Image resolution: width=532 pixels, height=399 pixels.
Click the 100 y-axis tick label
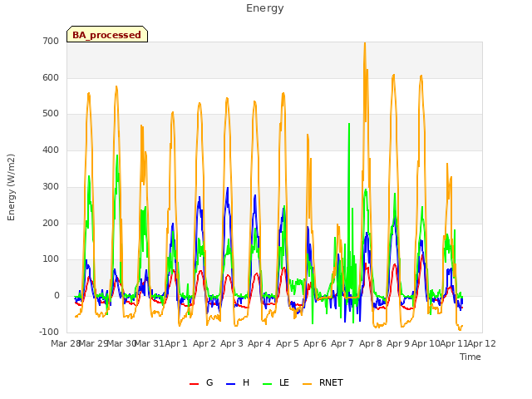[x=51, y=259]
